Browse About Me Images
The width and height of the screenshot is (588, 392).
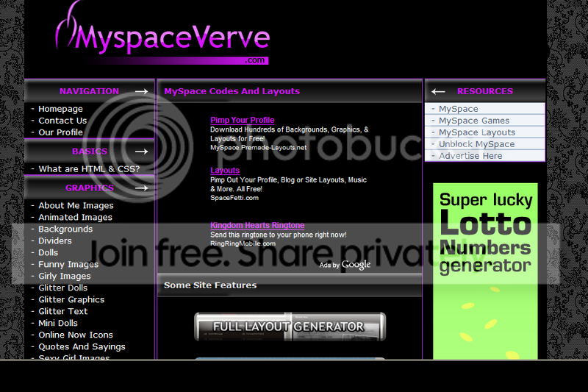tap(76, 206)
